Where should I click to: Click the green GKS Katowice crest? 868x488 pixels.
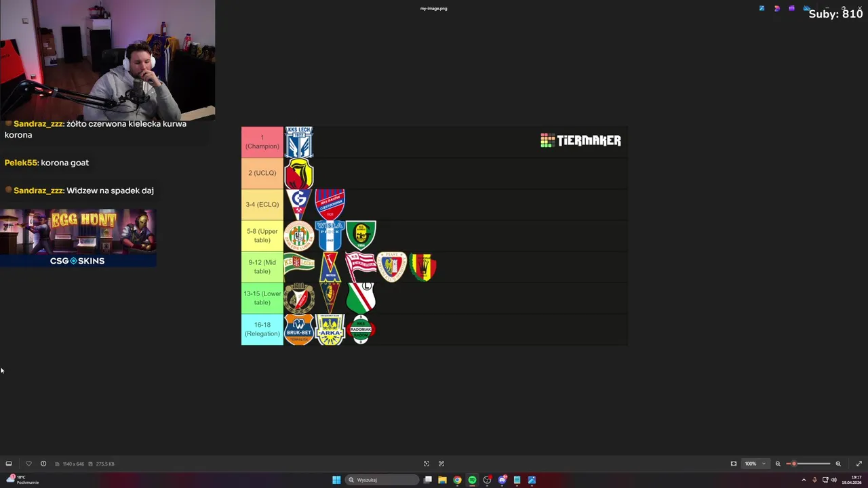click(361, 235)
